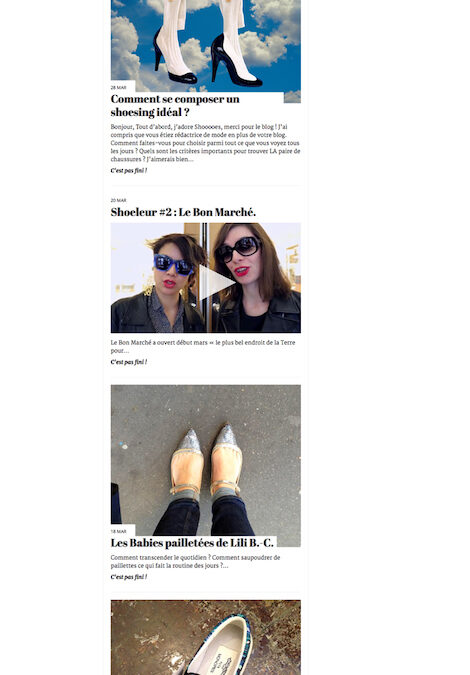Open 'Les Babies pailletées de Lili B.-C.' post

(192, 543)
